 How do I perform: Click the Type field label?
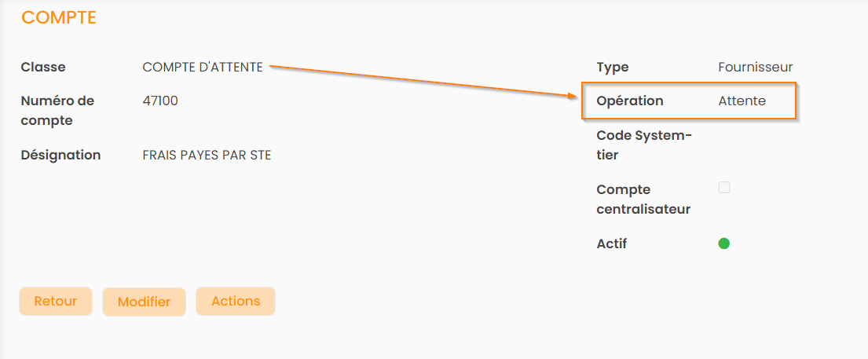point(613,68)
